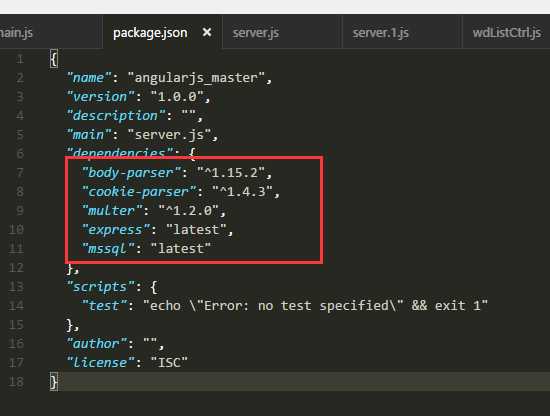This screenshot has height=416, width=550.
Task: Open the main.js tab
Action: coord(16,33)
